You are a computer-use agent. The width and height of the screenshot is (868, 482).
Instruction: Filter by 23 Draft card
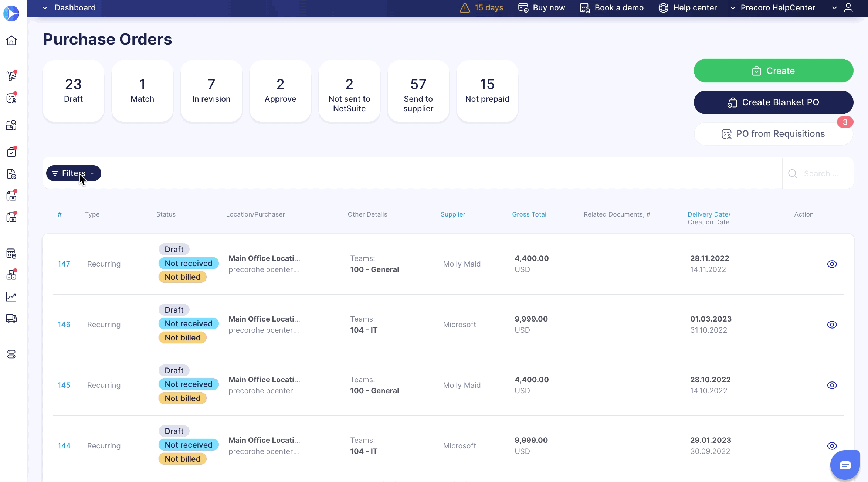[x=73, y=91]
